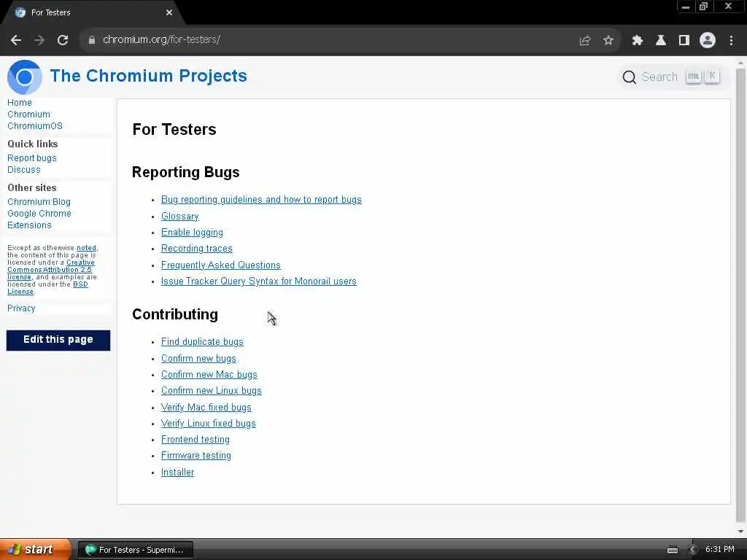This screenshot has height=560, width=747.
Task: Open Verify Mac fixed bugs link
Action: (206, 407)
